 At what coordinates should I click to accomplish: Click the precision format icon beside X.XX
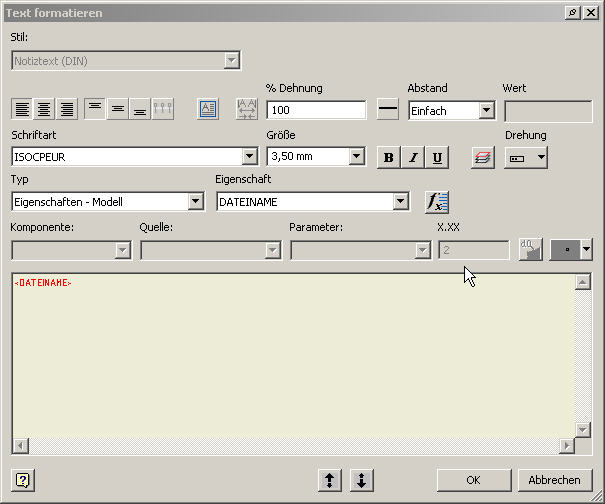tap(531, 250)
